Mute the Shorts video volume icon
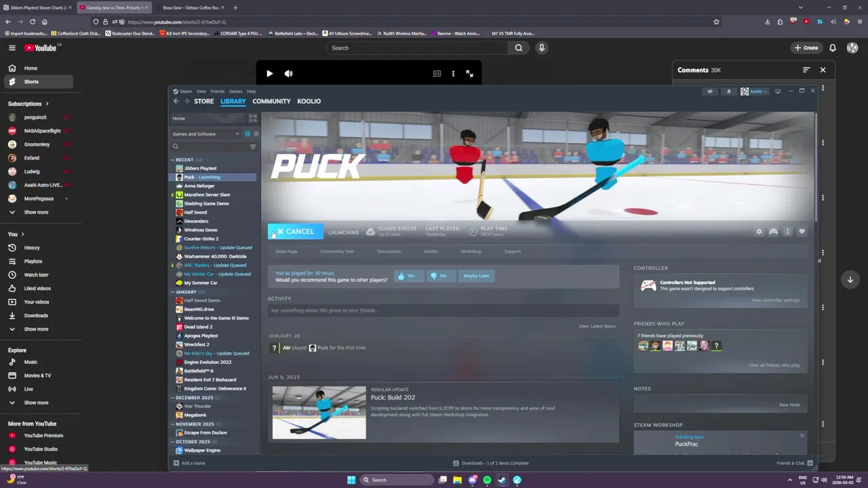The height and width of the screenshot is (488, 868). click(x=288, y=73)
